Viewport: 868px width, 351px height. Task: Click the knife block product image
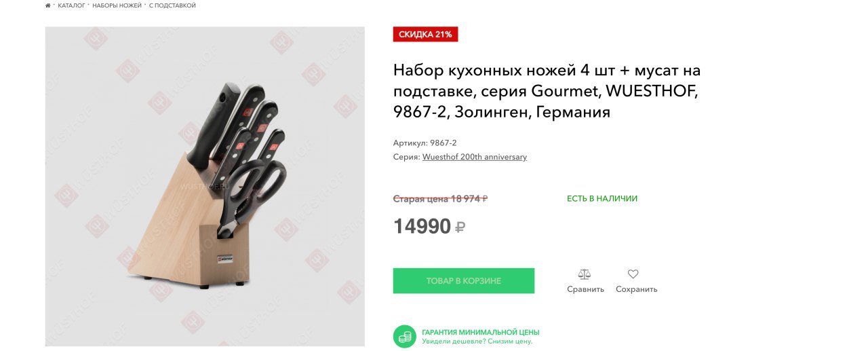205,187
